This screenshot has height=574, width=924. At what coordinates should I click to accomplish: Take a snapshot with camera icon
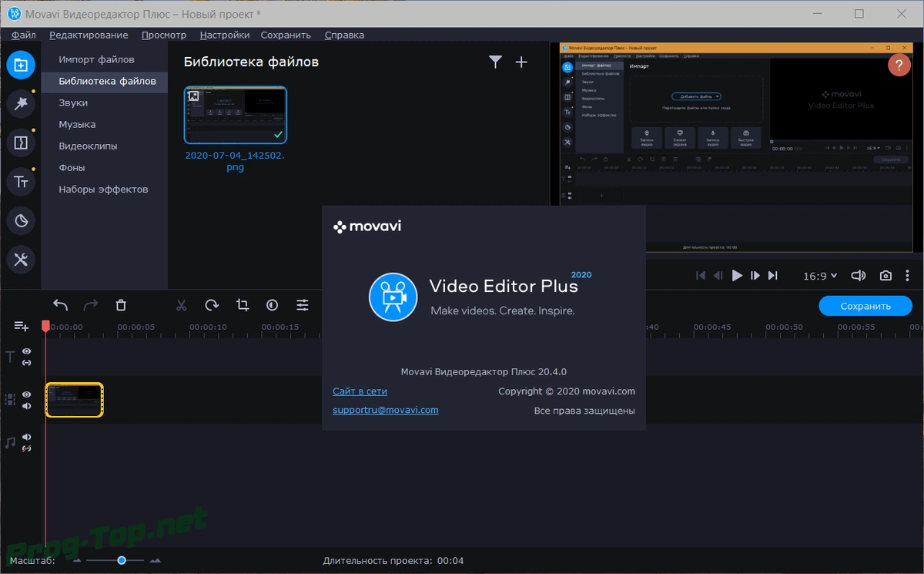[886, 276]
